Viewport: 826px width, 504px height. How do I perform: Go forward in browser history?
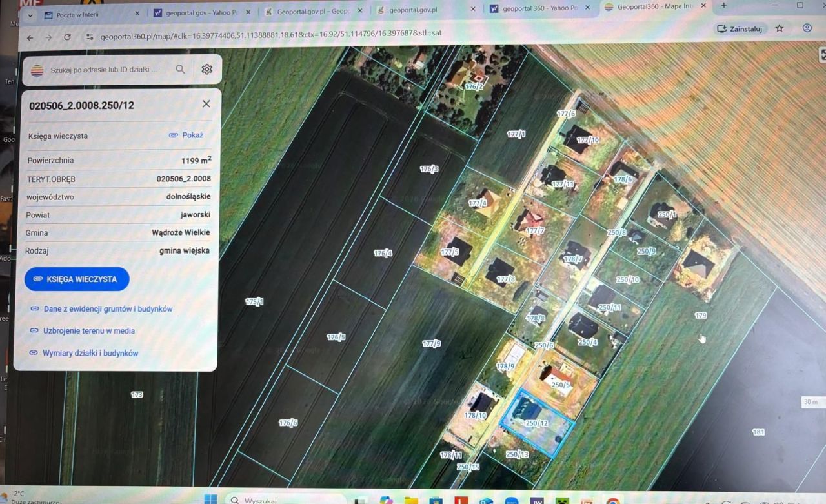pos(48,38)
